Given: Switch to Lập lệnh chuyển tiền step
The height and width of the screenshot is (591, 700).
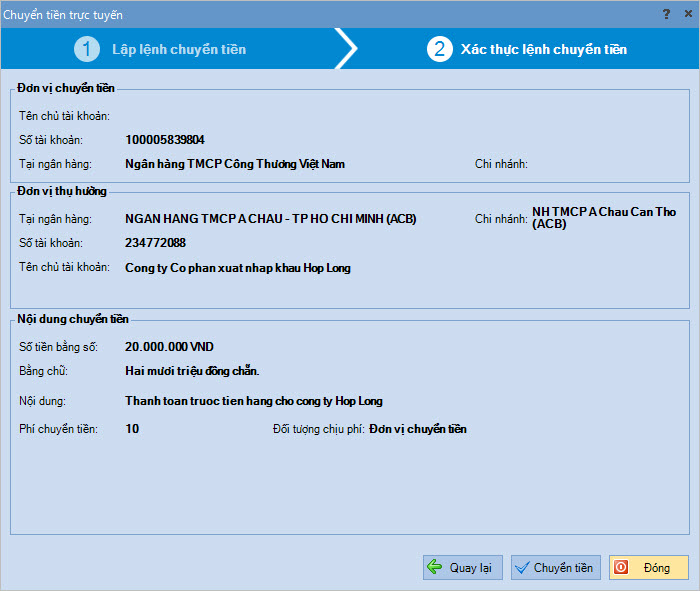Looking at the screenshot, I should pyautogui.click(x=178, y=49).
